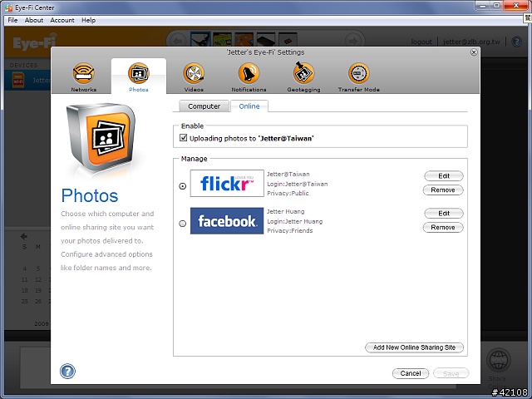The image size is (532, 399).
Task: Select the first filmstrip thumbnail
Action: point(200,39)
